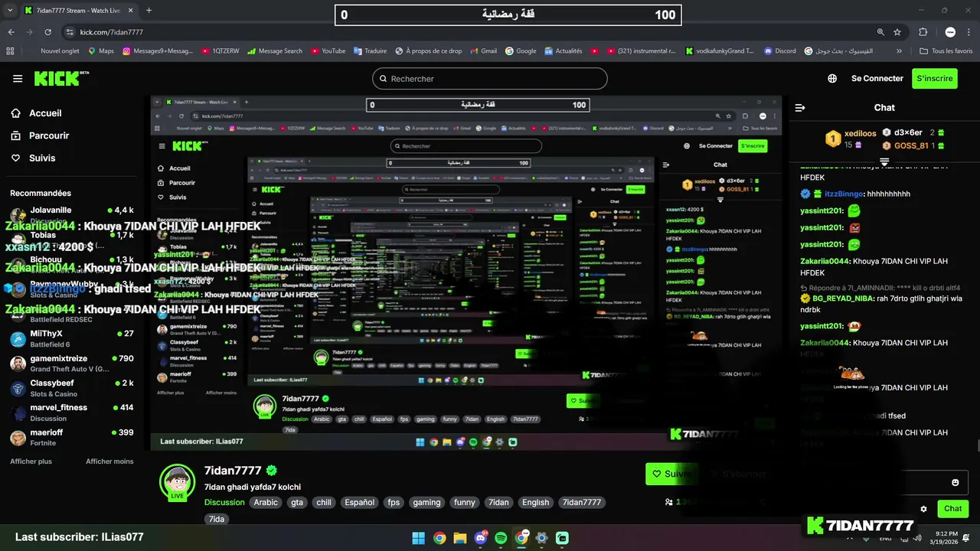Open the tab search dropdown arrow
This screenshot has height=551, width=980.
tap(10, 11)
